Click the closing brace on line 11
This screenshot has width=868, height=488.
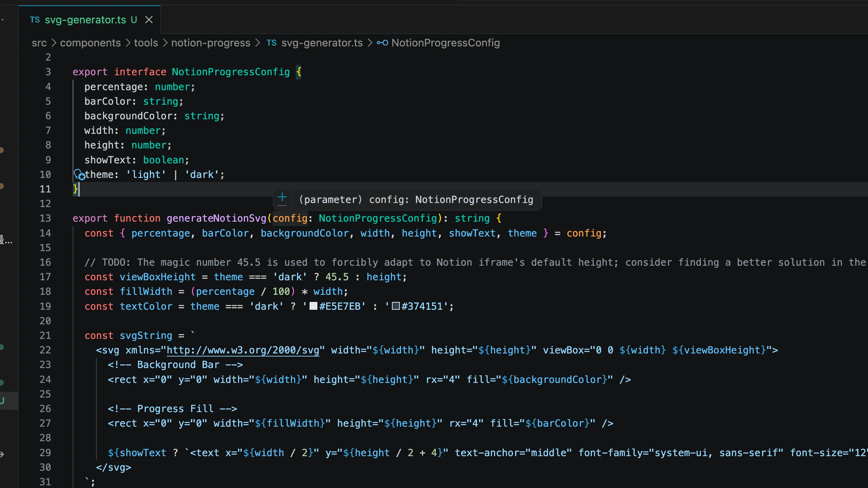(75, 189)
